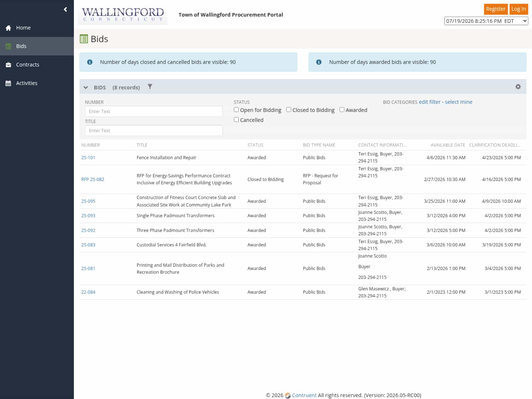Click the title Custodial Services 4 Fairfield Blvd.
This screenshot has height=399, width=532.
click(x=171, y=245)
